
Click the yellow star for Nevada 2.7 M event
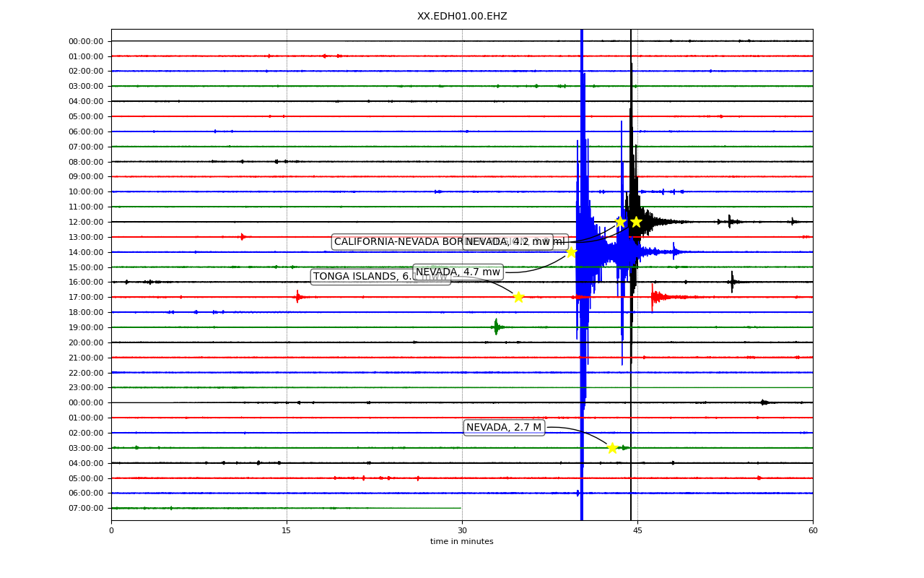[x=612, y=448]
